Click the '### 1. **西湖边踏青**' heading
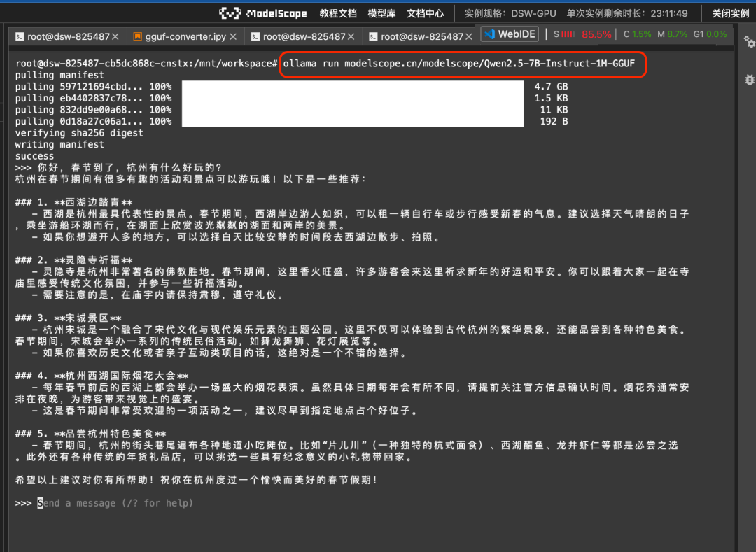The height and width of the screenshot is (552, 756). tap(73, 202)
